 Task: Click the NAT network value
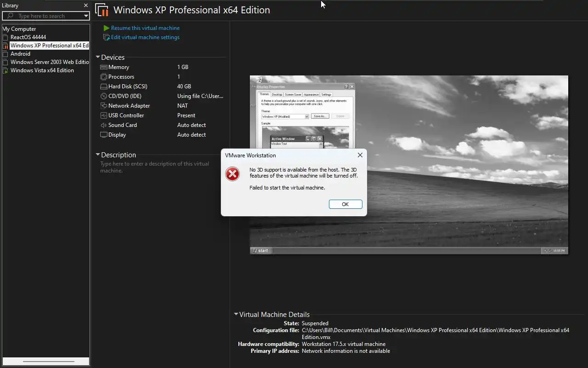point(182,106)
